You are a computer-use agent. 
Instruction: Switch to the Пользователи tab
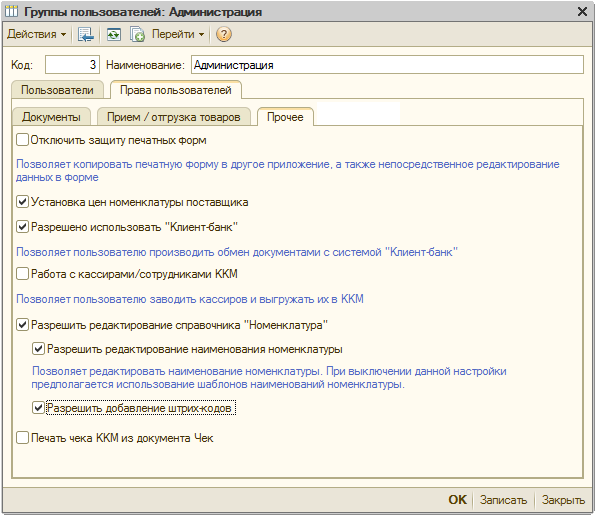coord(57,90)
